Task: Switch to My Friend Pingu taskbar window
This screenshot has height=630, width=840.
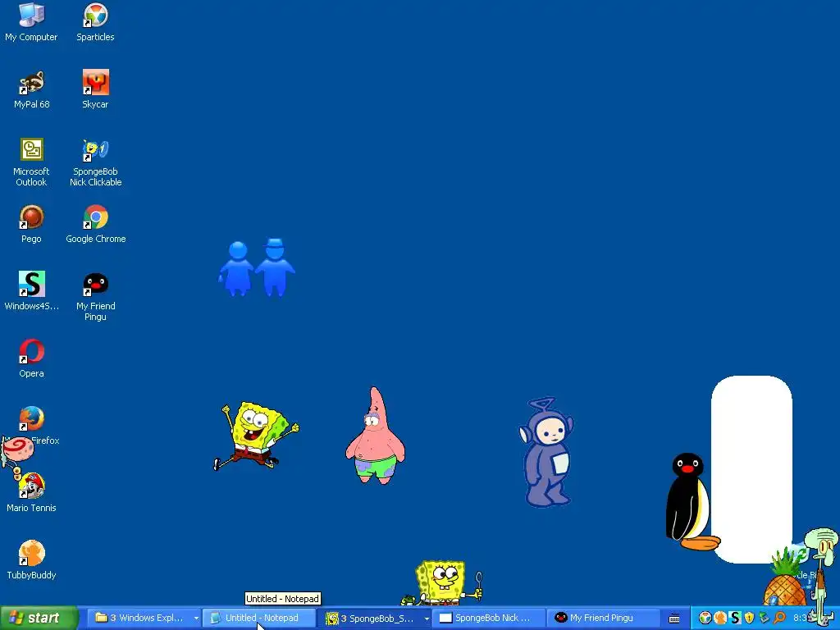Action: click(605, 619)
